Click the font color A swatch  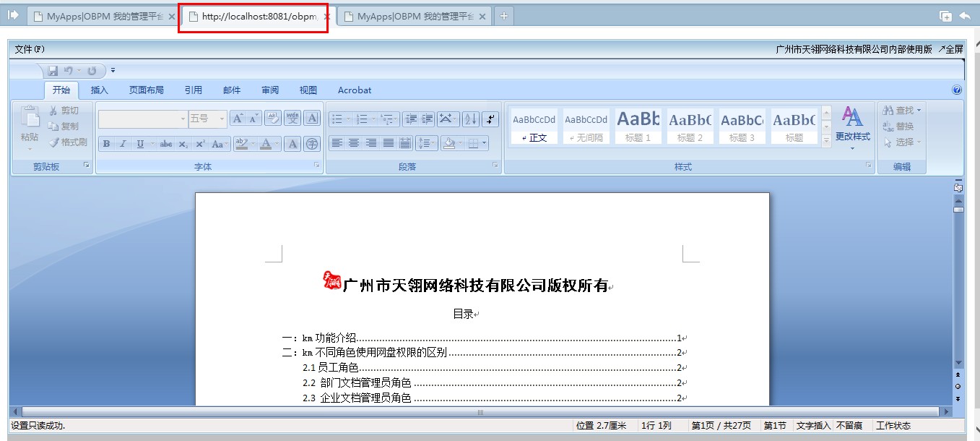point(265,144)
